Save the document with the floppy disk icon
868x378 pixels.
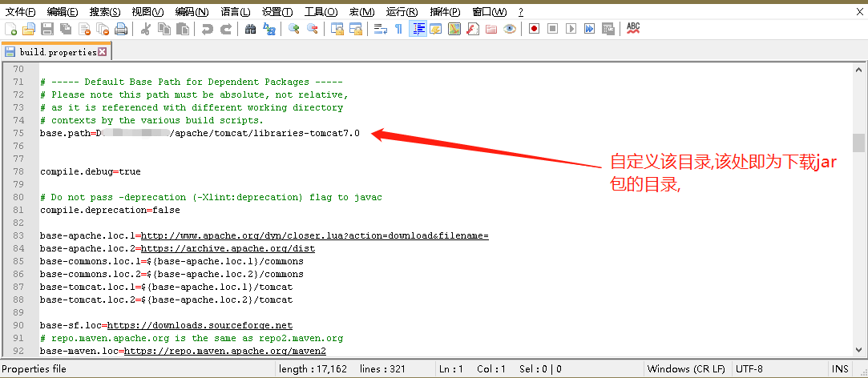[x=46, y=29]
